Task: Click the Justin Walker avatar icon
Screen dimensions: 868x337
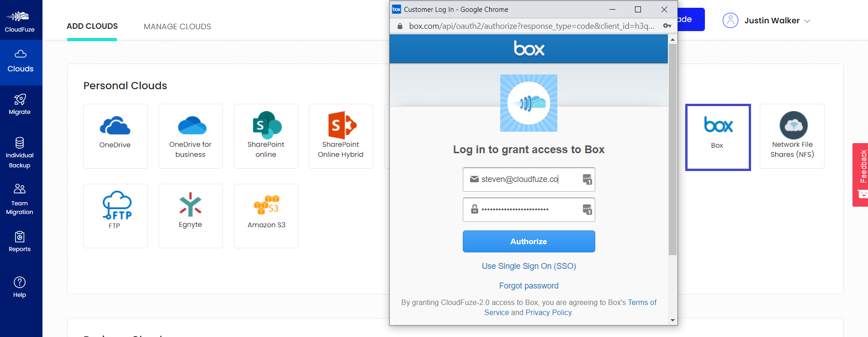Action: [730, 21]
